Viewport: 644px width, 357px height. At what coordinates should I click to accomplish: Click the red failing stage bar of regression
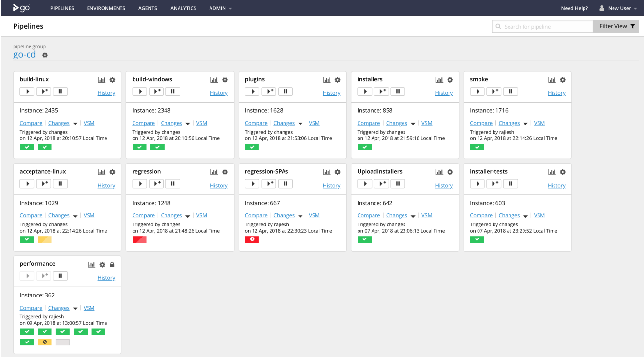coord(139,239)
